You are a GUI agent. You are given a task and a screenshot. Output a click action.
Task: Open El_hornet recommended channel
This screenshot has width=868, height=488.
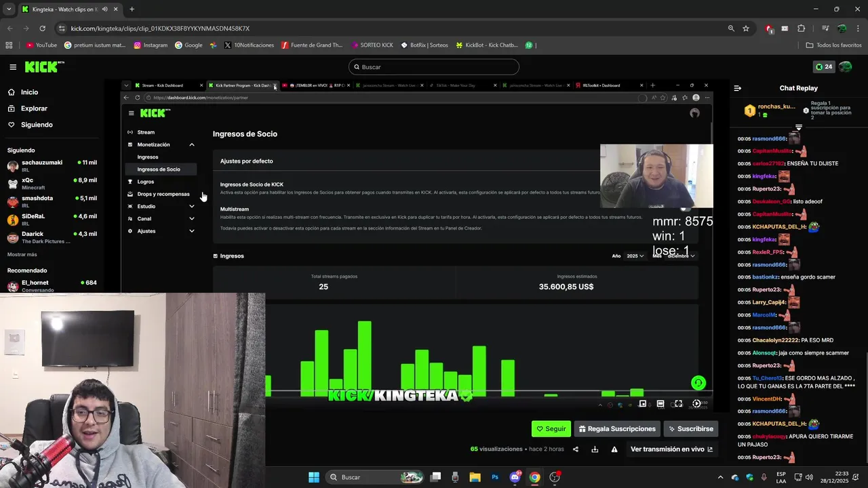click(52, 285)
